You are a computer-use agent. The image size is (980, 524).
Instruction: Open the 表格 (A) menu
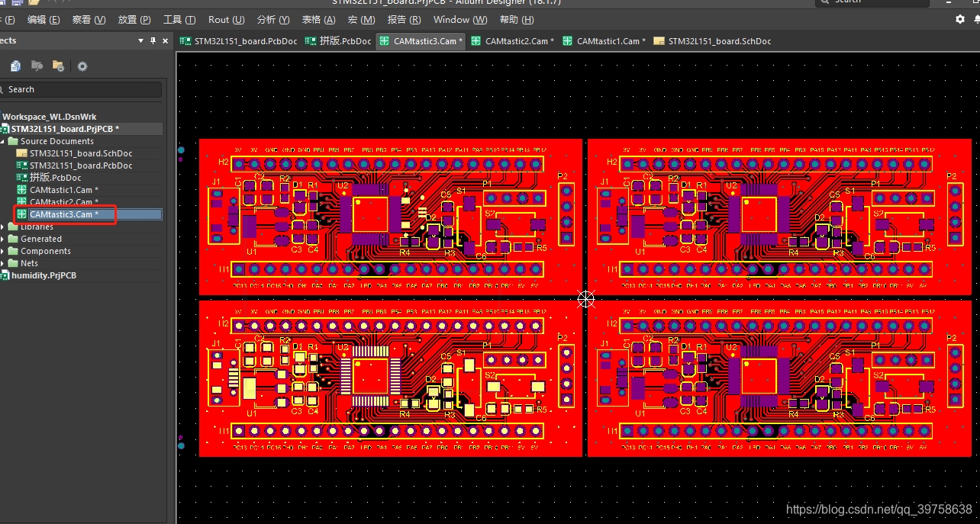pyautogui.click(x=318, y=20)
